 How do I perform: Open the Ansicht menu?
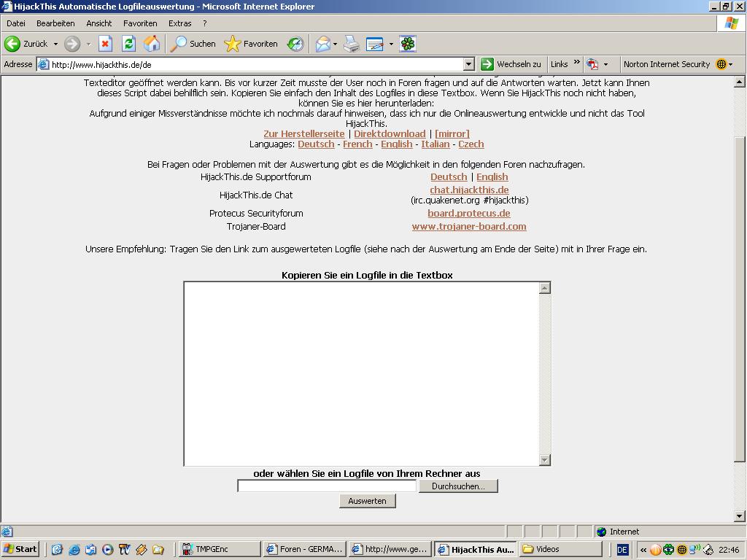[98, 23]
